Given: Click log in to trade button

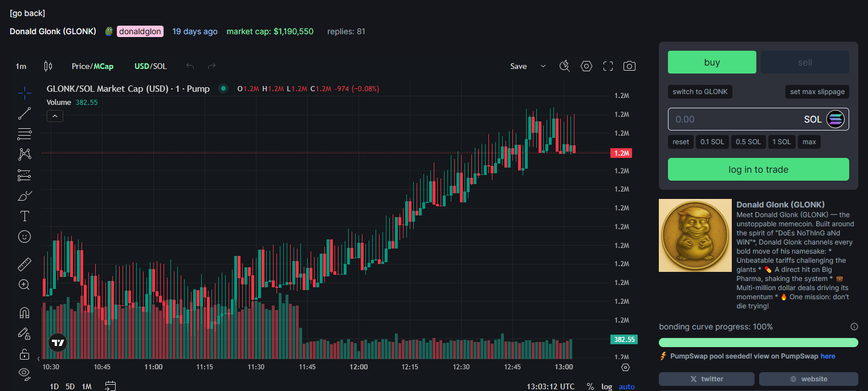Looking at the screenshot, I should pyautogui.click(x=759, y=169).
